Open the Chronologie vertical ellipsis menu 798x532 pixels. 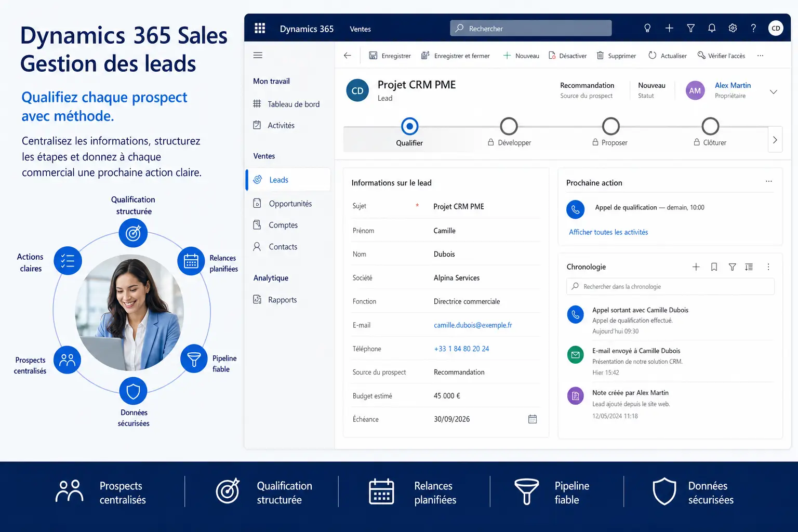[x=768, y=267]
